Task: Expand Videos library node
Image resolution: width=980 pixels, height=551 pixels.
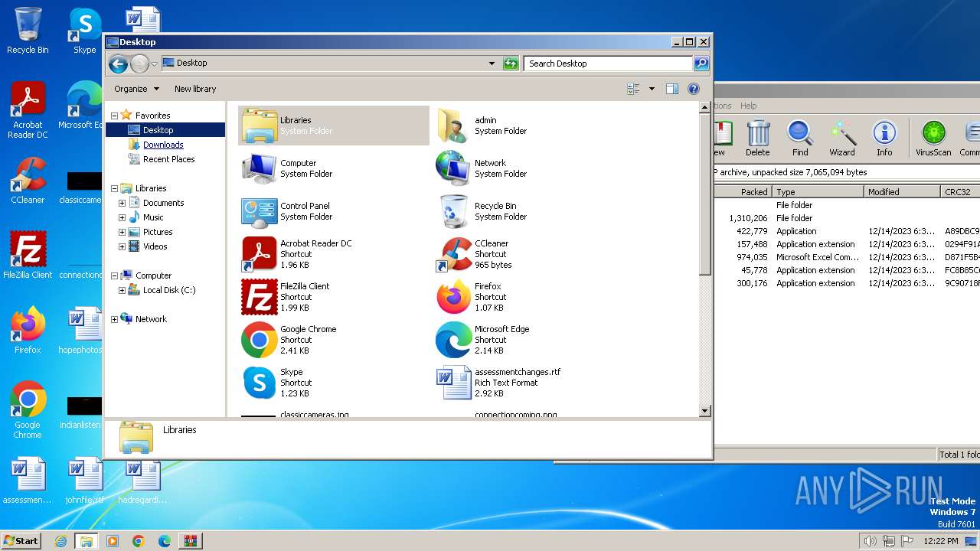Action: point(122,246)
